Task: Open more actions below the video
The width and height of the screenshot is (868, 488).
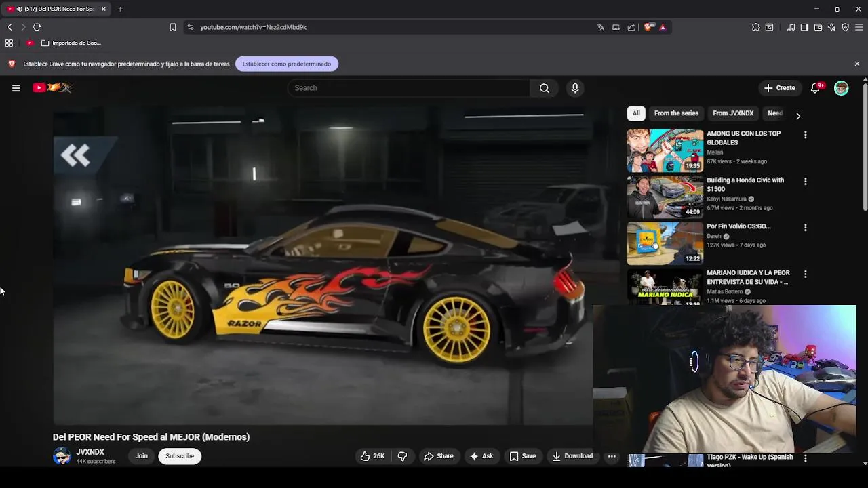Action: pos(612,456)
